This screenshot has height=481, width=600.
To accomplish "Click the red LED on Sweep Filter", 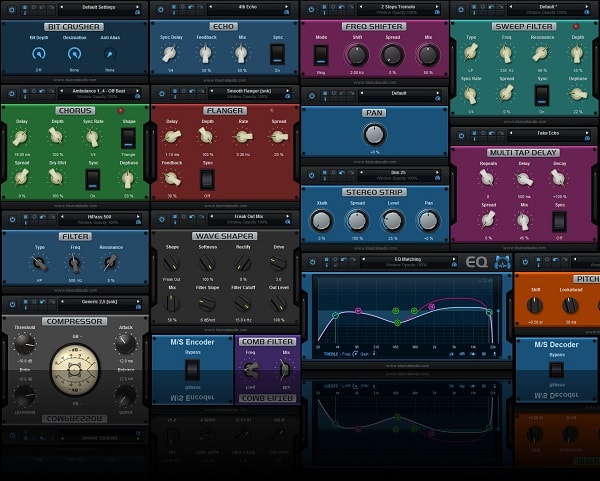I will (576, 26).
